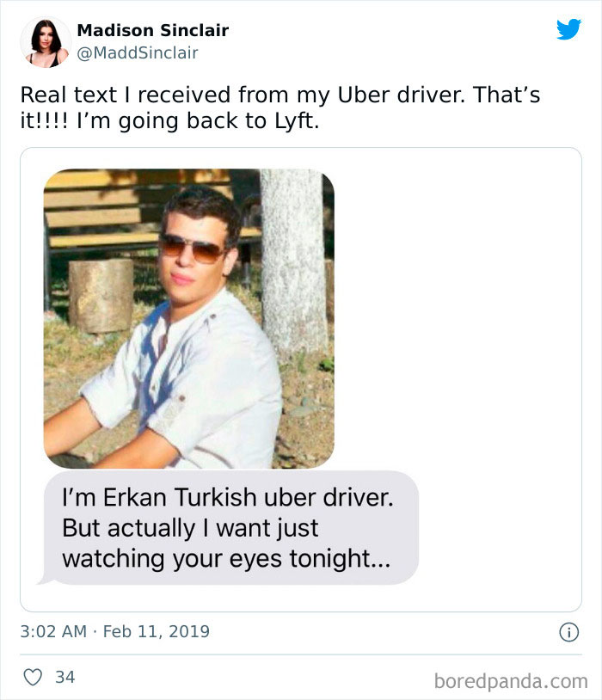The height and width of the screenshot is (700, 602).
Task: Select the @MaddSinclair handle
Action: [136, 52]
